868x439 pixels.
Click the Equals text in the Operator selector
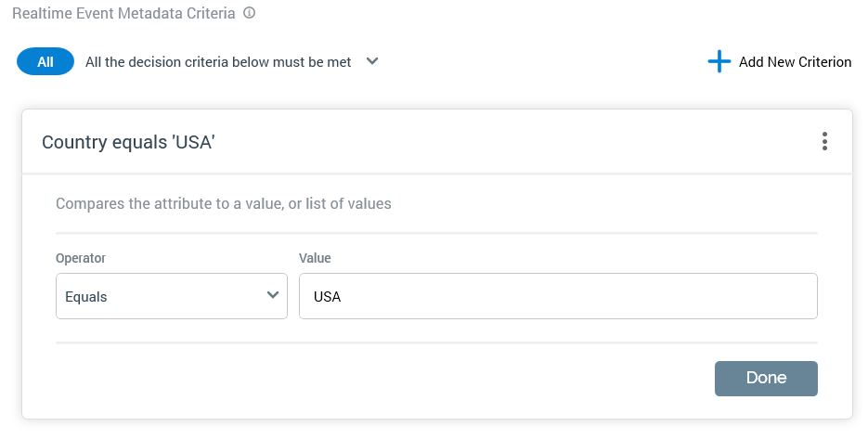pos(86,297)
